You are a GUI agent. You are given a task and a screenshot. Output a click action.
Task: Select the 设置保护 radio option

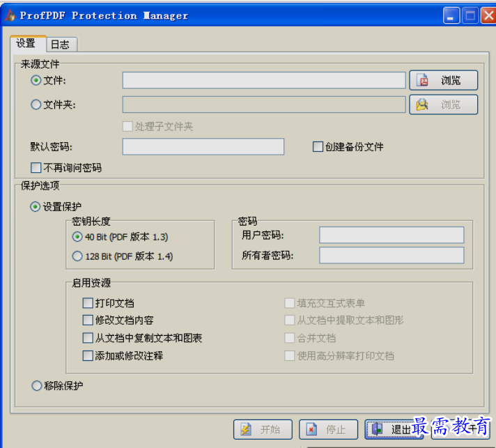click(35, 207)
